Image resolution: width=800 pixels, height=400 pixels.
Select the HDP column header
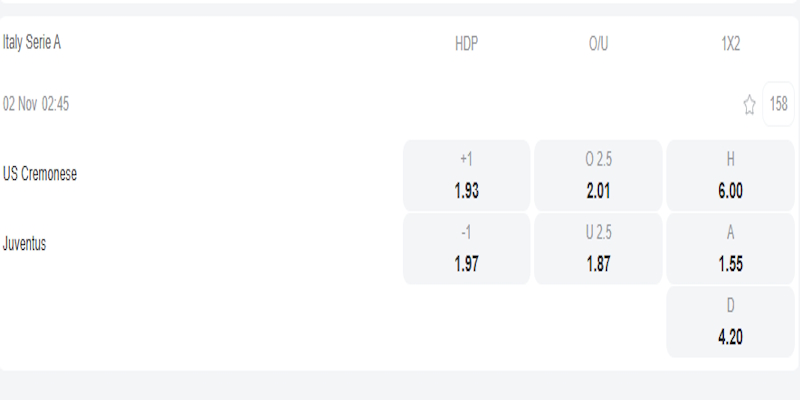466,44
